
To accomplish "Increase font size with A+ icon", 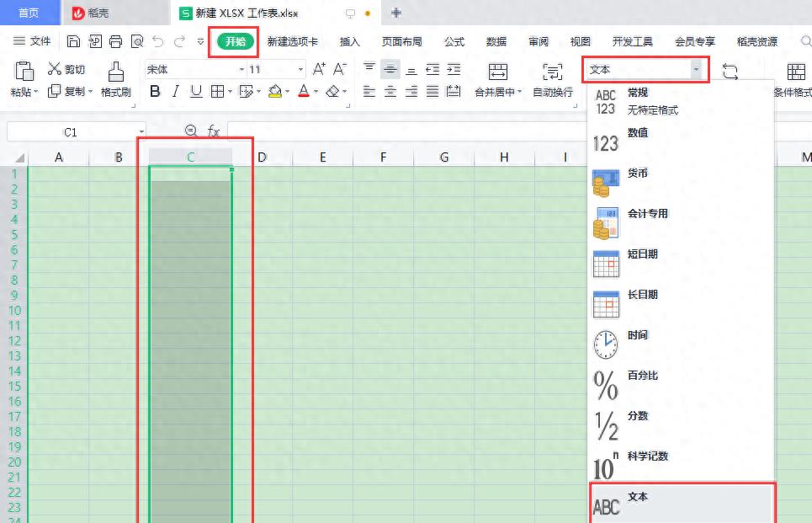I will coord(319,69).
